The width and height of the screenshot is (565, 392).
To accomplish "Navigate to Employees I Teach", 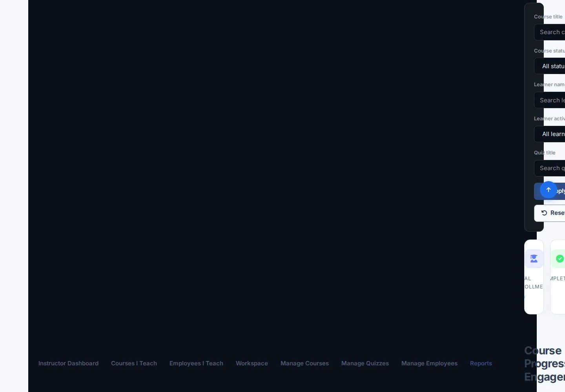I will coord(196,363).
